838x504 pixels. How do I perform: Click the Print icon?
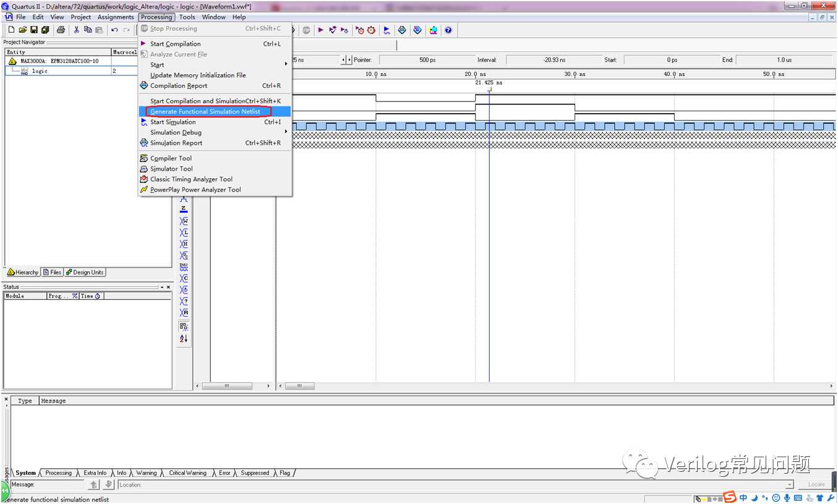coord(61,30)
